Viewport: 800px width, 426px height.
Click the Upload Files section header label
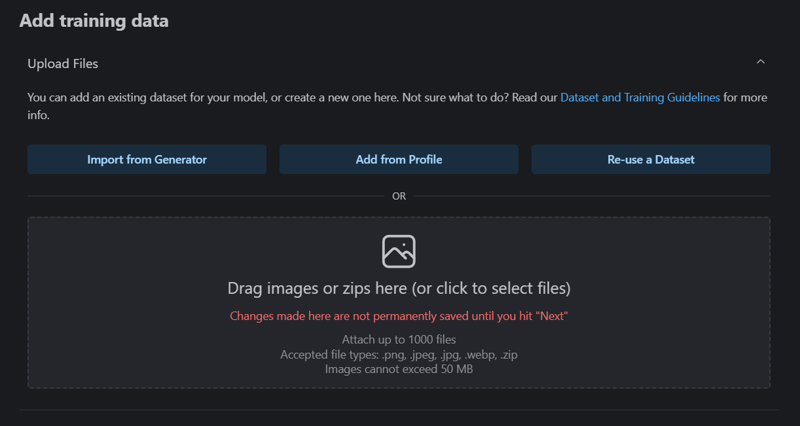pyautogui.click(x=63, y=64)
